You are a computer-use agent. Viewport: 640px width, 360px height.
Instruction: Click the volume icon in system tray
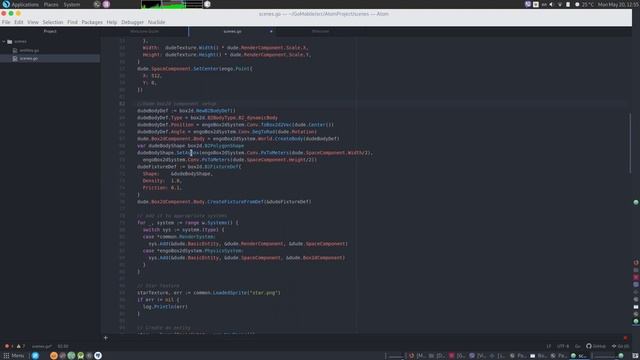[551, 4]
